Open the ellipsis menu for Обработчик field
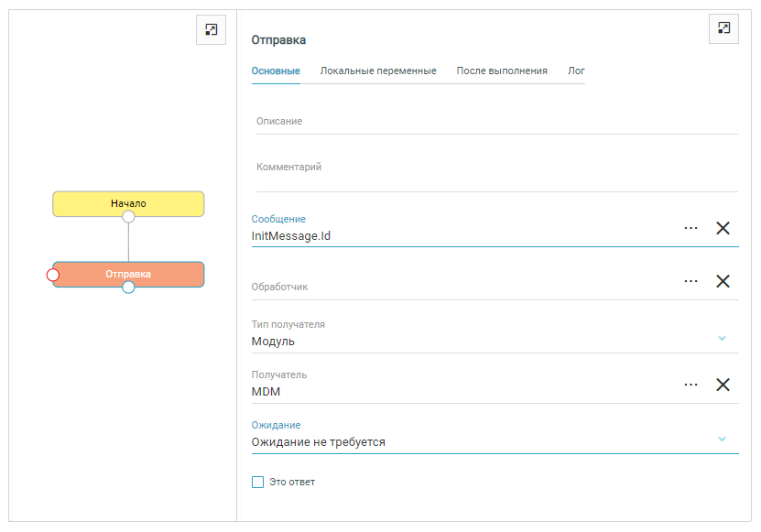This screenshot has width=761, height=532. point(690,281)
